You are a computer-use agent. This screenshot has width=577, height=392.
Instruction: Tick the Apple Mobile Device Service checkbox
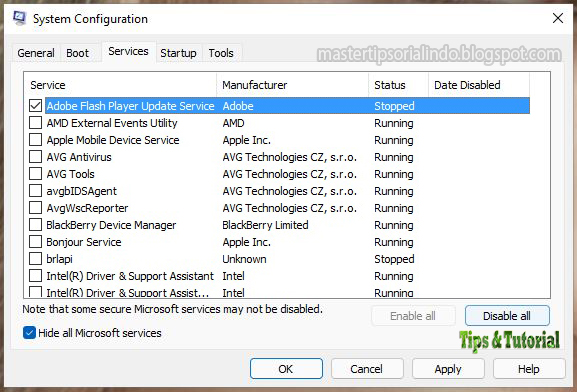35,140
